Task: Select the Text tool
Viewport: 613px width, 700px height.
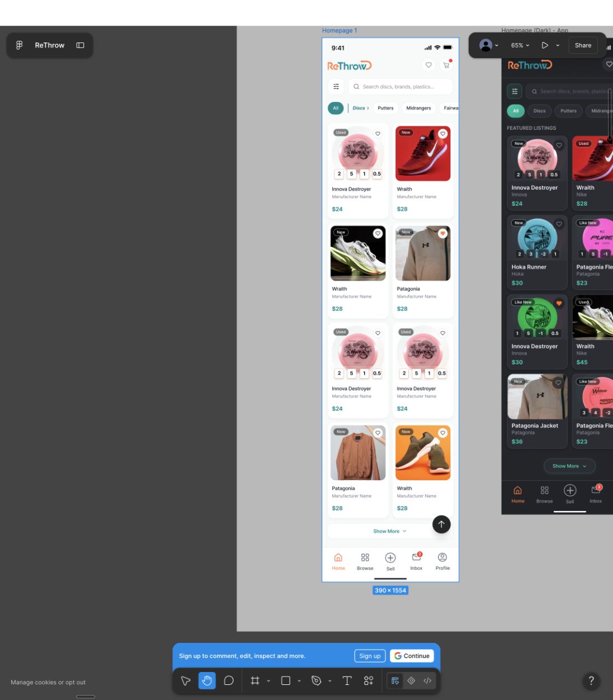Action: pos(347,680)
